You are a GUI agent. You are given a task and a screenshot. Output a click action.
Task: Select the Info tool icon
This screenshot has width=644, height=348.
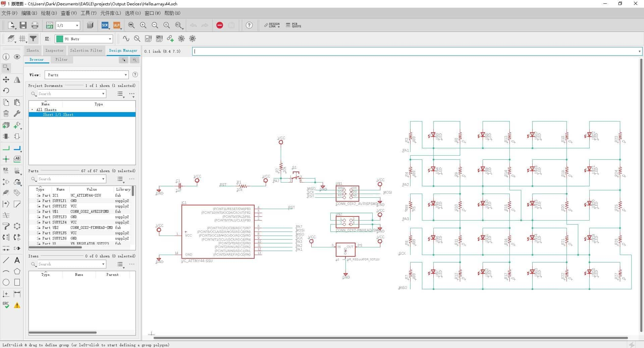[x=6, y=57]
